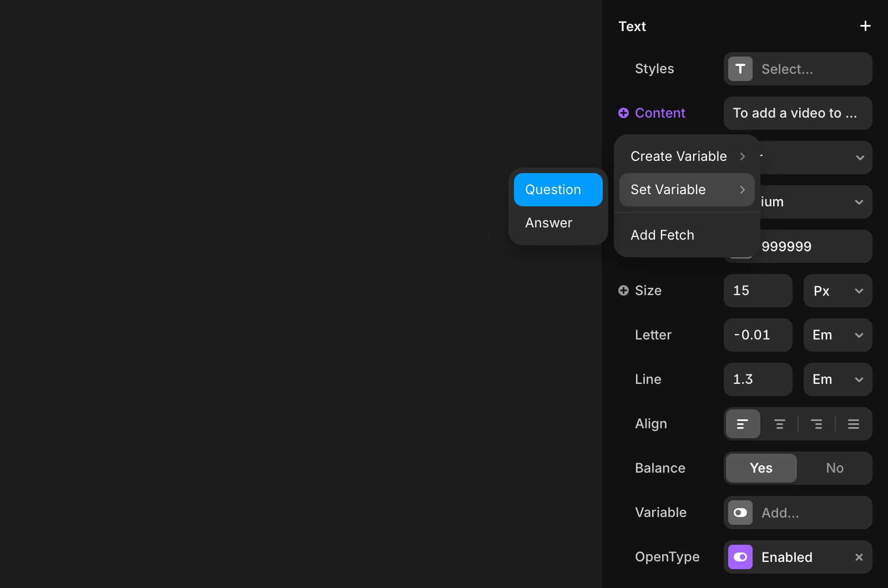Screen dimensions: 888x588
Task: Open the partially hidden dropdown below Content
Action: 816,158
